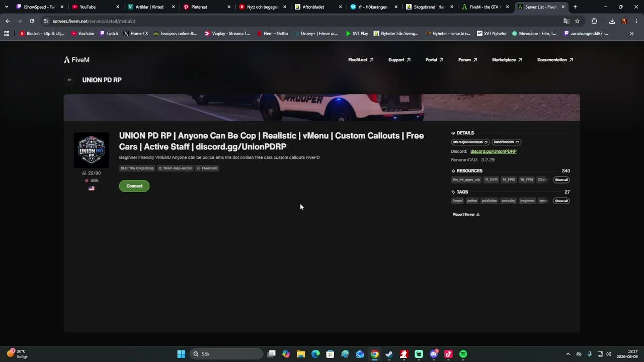Click the 9m_int_apps_rub resource chip
This screenshot has width=644, height=362.
pyautogui.click(x=466, y=180)
